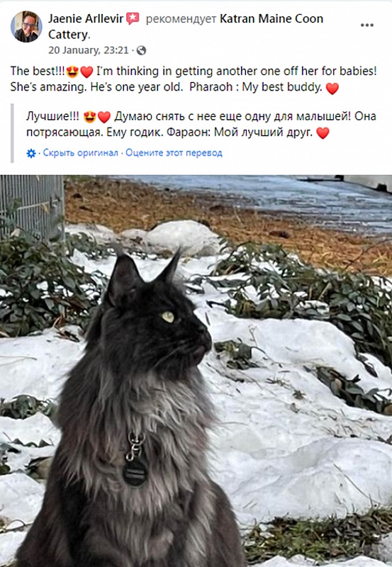Open the post via 20 January timestamp
Image resolution: width=392 pixels, height=567 pixels.
(x=88, y=50)
